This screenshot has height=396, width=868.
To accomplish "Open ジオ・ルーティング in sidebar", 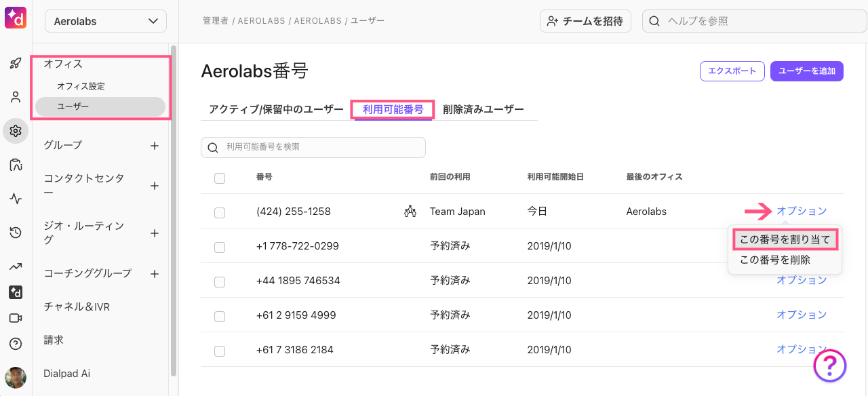I will 84,233.
